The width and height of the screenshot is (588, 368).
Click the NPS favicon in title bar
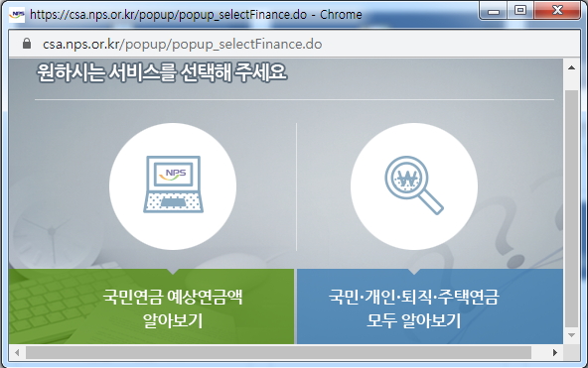[x=17, y=15]
